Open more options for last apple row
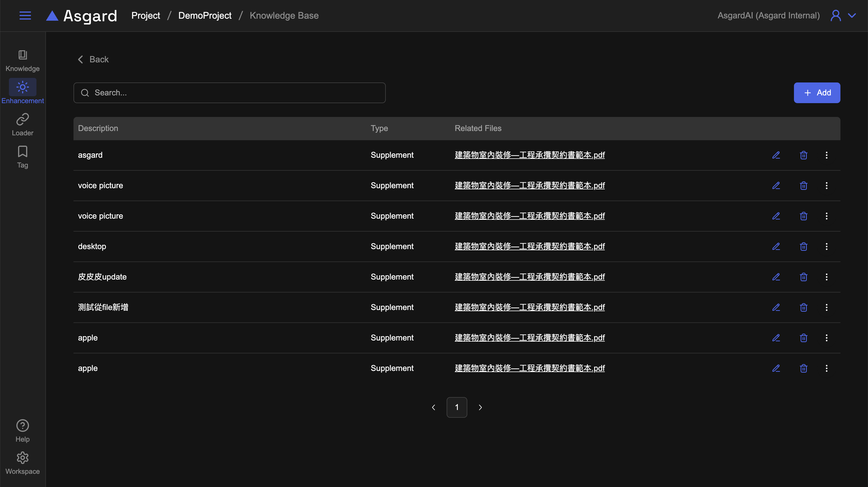This screenshot has height=487, width=868. pos(826,368)
